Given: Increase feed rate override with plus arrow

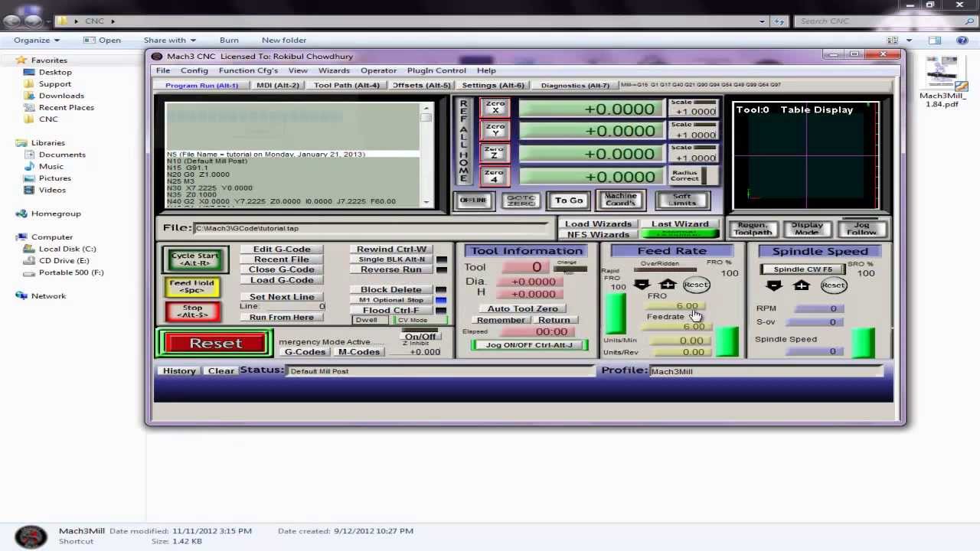Looking at the screenshot, I should pyautogui.click(x=668, y=285).
